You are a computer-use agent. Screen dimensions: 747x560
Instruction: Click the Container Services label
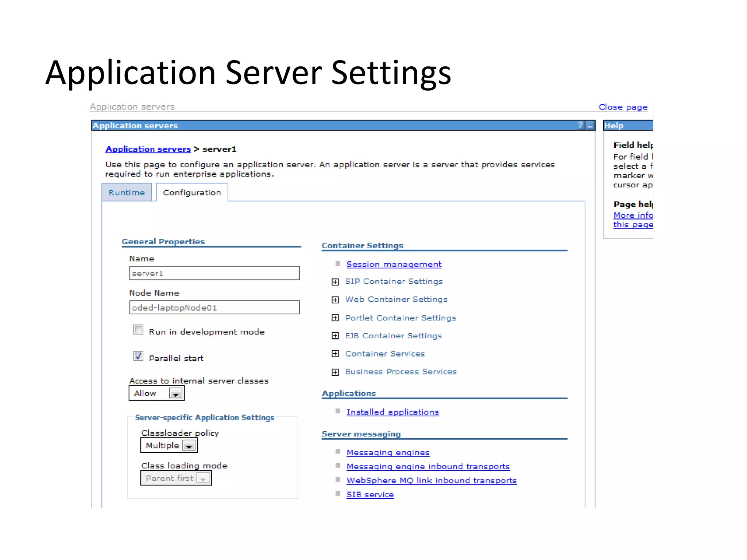(x=385, y=354)
